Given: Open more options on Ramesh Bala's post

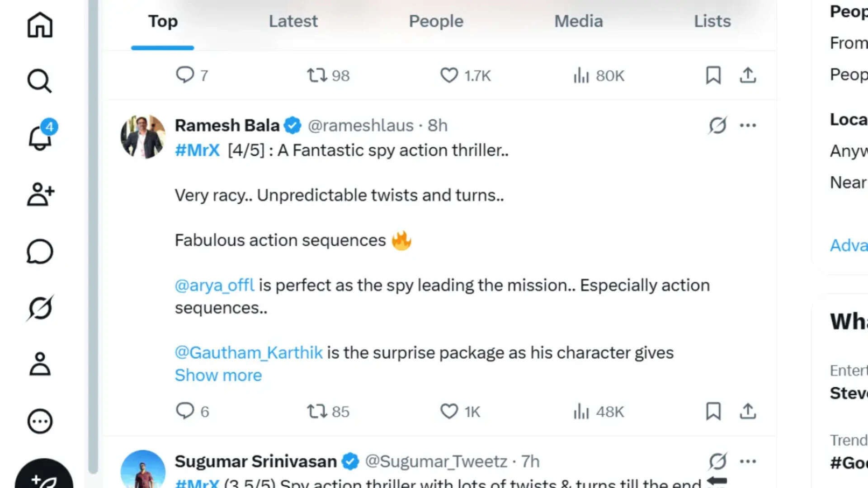Looking at the screenshot, I should point(748,125).
